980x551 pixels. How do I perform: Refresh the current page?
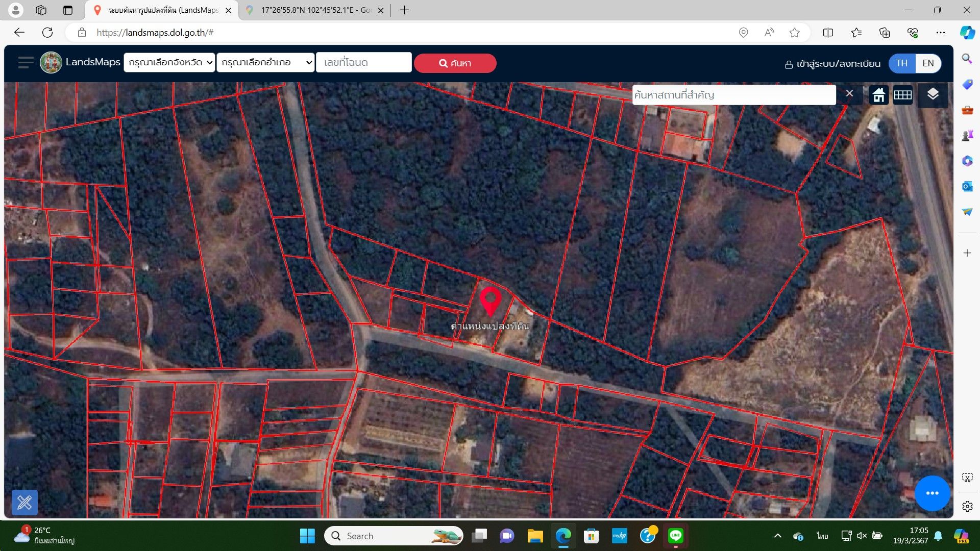pos(47,33)
